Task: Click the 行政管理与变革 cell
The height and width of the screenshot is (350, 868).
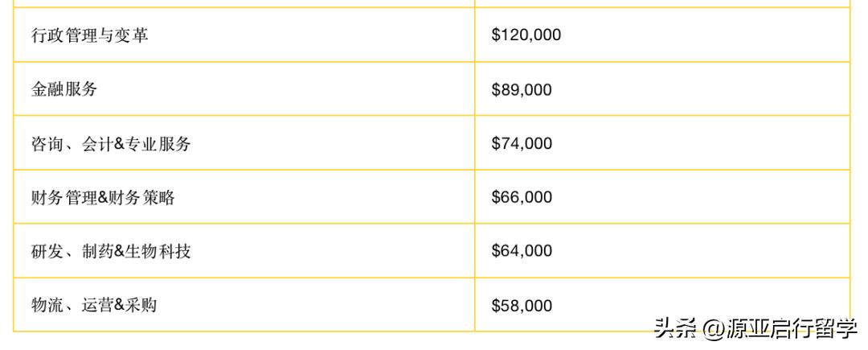Action: 89,35
